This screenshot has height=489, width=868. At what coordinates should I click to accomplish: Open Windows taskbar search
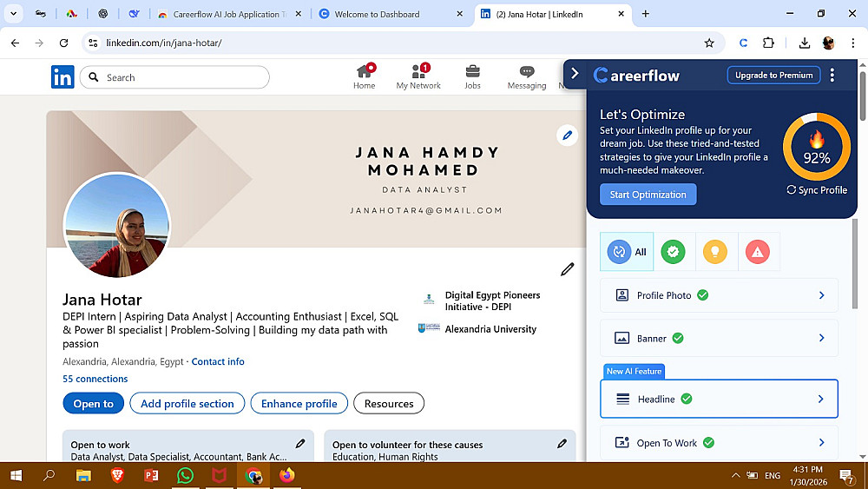(49, 475)
